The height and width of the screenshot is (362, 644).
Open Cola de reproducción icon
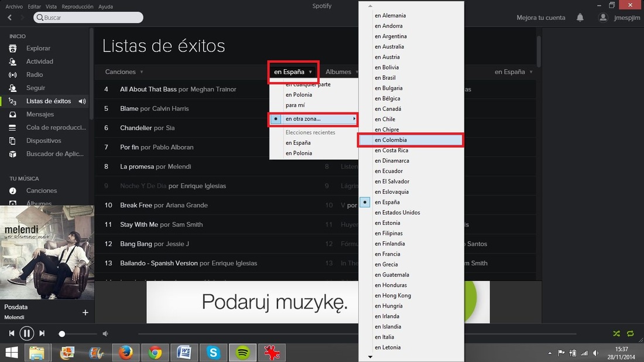pos(13,127)
